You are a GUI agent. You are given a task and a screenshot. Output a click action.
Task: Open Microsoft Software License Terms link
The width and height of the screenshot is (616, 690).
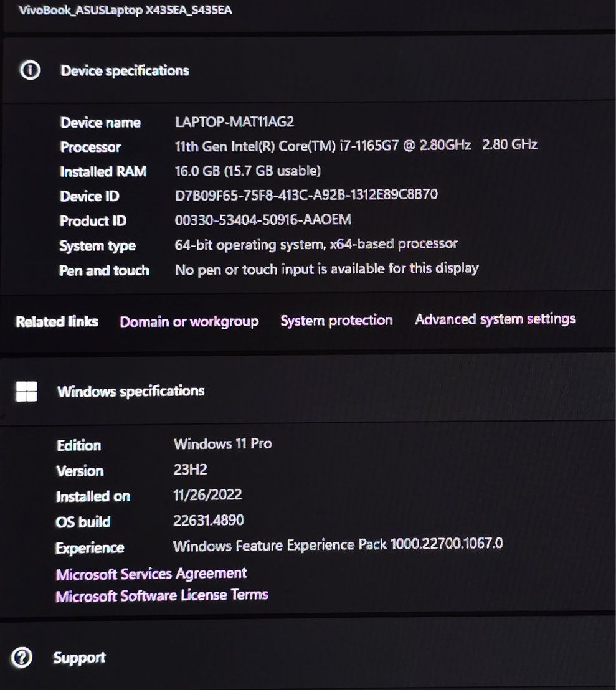pyautogui.click(x=162, y=595)
